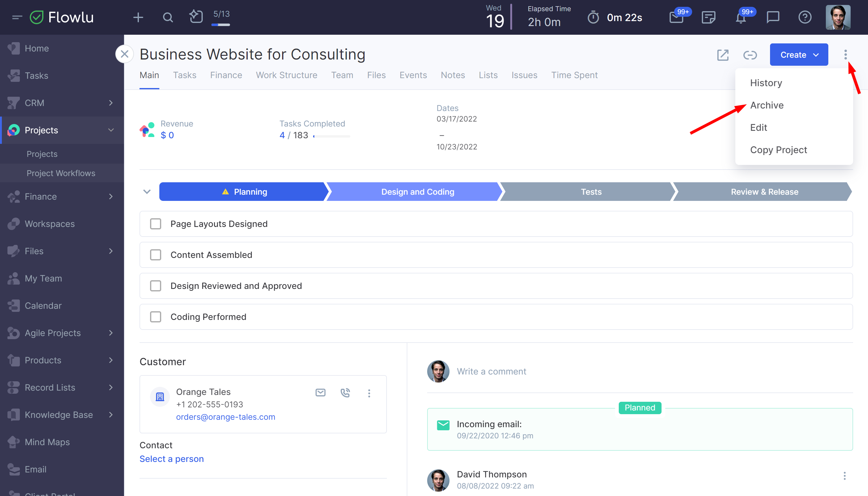Open the mail inbox icon with the 99+ badge
This screenshot has height=496, width=868.
point(676,17)
